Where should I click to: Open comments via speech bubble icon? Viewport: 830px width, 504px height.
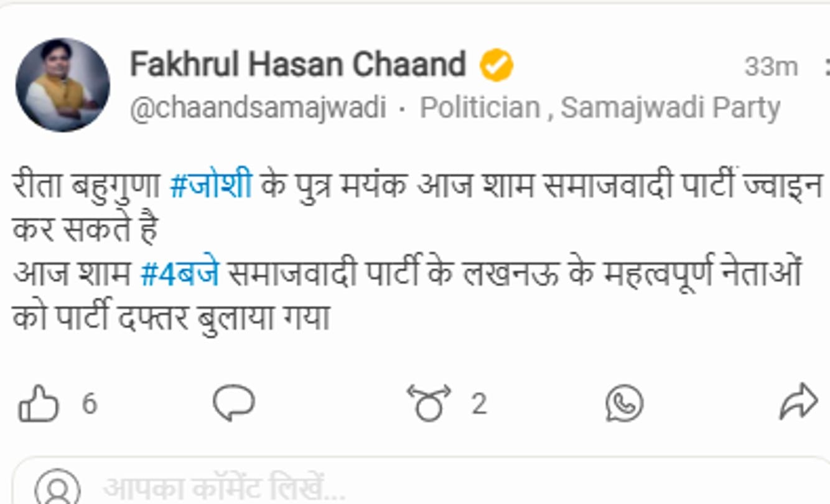pos(233,403)
